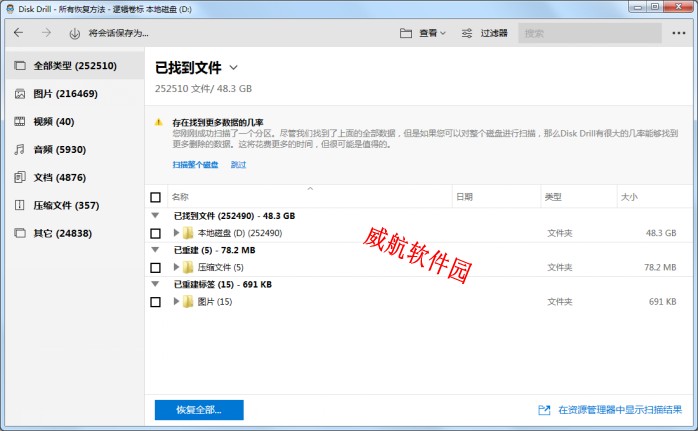Image resolution: width=698 pixels, height=431 pixels.
Task: Check the 压缩文件 (5) row checkbox
Action: coord(155,268)
